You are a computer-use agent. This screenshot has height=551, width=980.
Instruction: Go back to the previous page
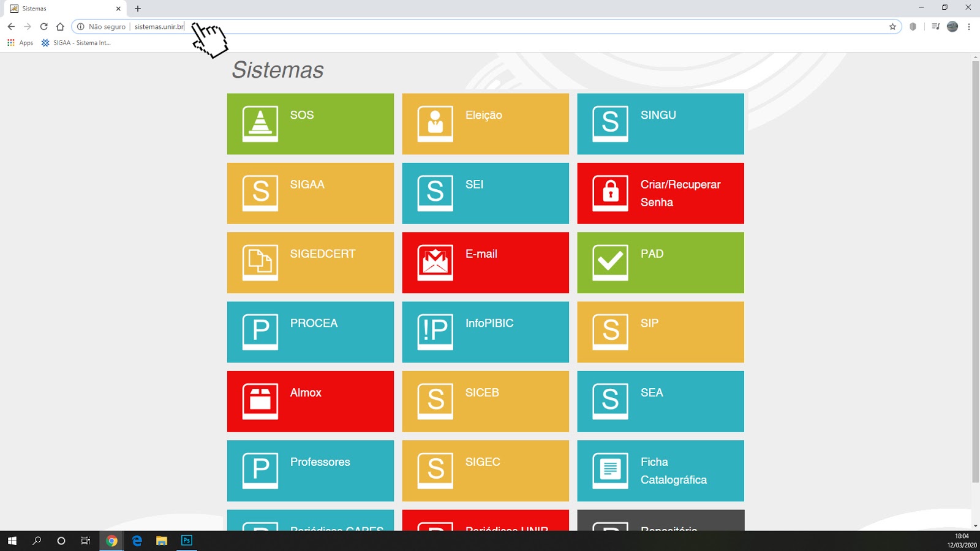(11, 26)
